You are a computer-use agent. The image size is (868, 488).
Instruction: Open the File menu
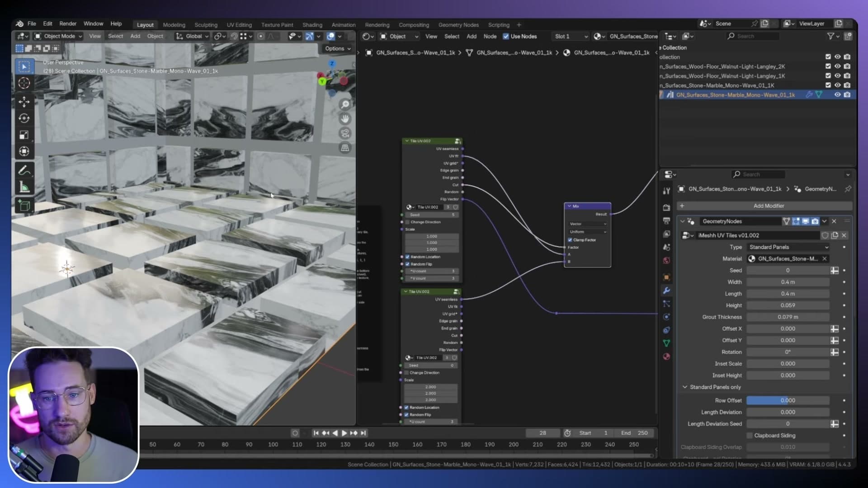pos(32,23)
